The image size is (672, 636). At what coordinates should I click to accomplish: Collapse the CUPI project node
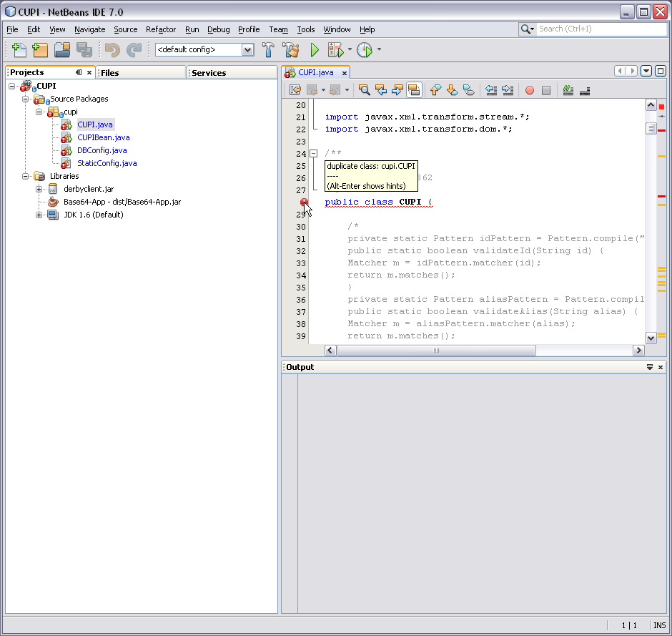(12, 86)
